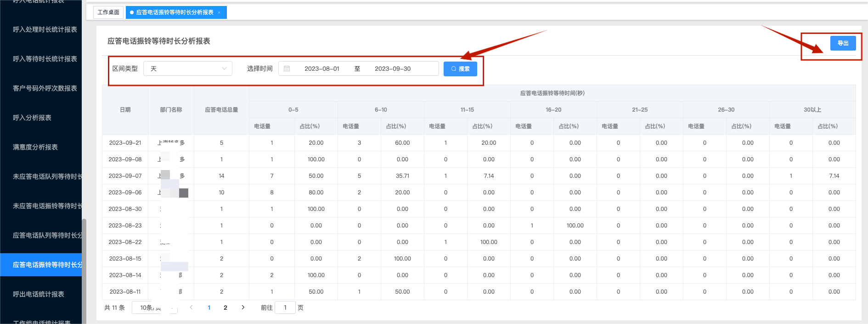This screenshot has width=868, height=324.
Task: Click date cell 2023-08-11
Action: [x=125, y=292]
